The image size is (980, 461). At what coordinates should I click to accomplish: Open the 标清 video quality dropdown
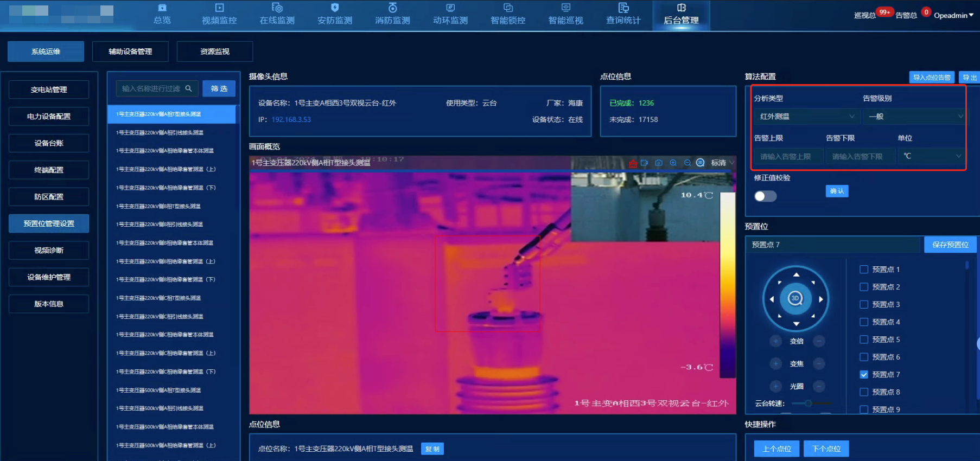coord(722,163)
